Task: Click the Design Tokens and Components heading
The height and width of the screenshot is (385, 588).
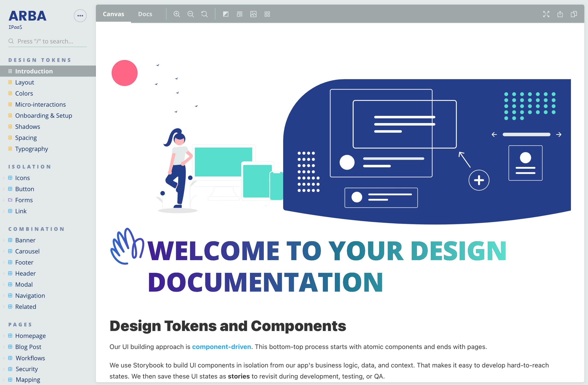Action: pos(228,326)
